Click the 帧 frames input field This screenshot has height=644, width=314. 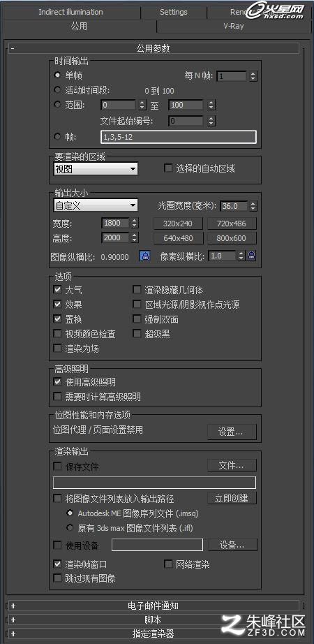coord(179,137)
